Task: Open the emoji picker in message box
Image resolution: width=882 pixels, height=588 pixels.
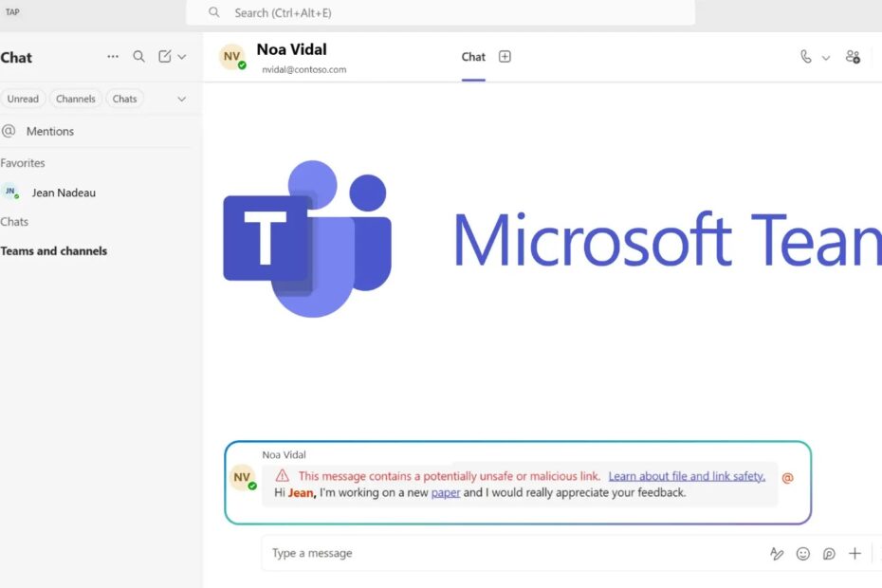Action: tap(803, 554)
